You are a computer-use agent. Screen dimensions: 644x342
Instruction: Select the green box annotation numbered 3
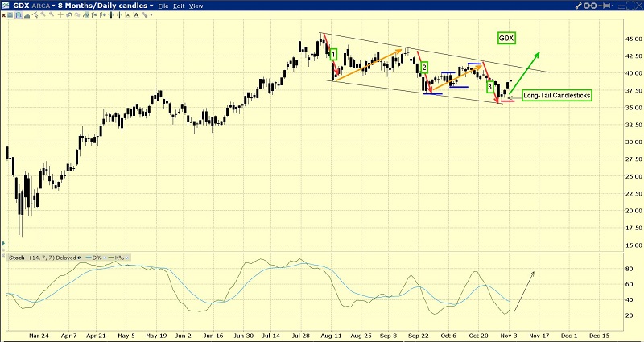coord(490,86)
